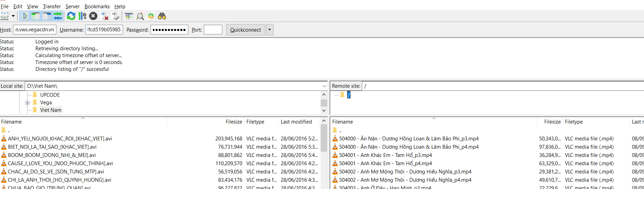Open the Quickconnect history dropdown arrow

point(269,30)
